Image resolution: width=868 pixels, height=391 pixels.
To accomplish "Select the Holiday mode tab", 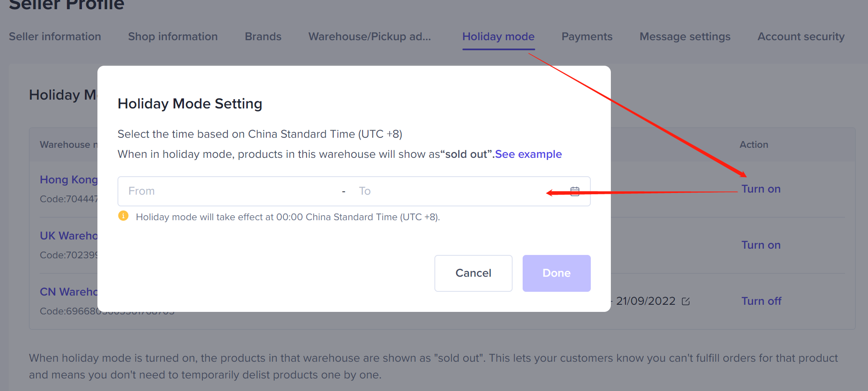I will pos(498,37).
